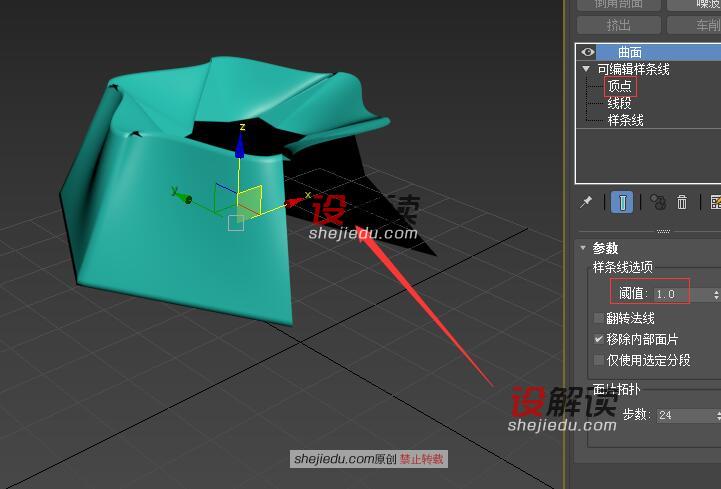This screenshot has height=489, width=721.
Task: Click the 车削 modifier button
Action: point(694,25)
